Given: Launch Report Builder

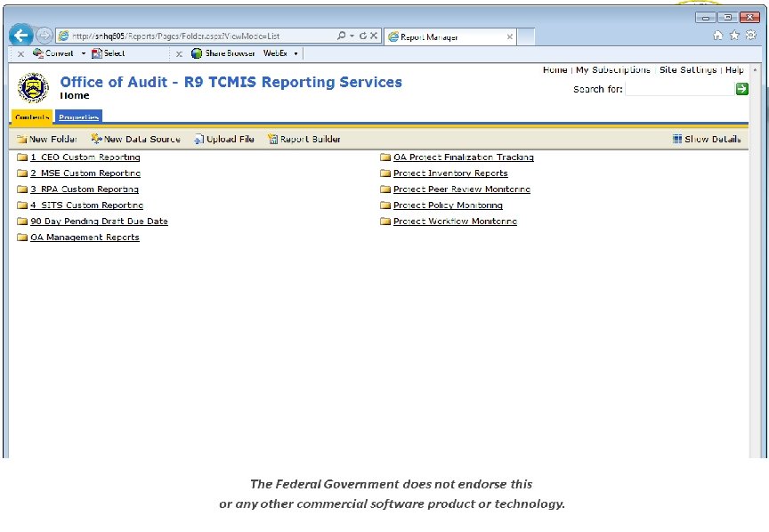Looking at the screenshot, I should [x=304, y=140].
